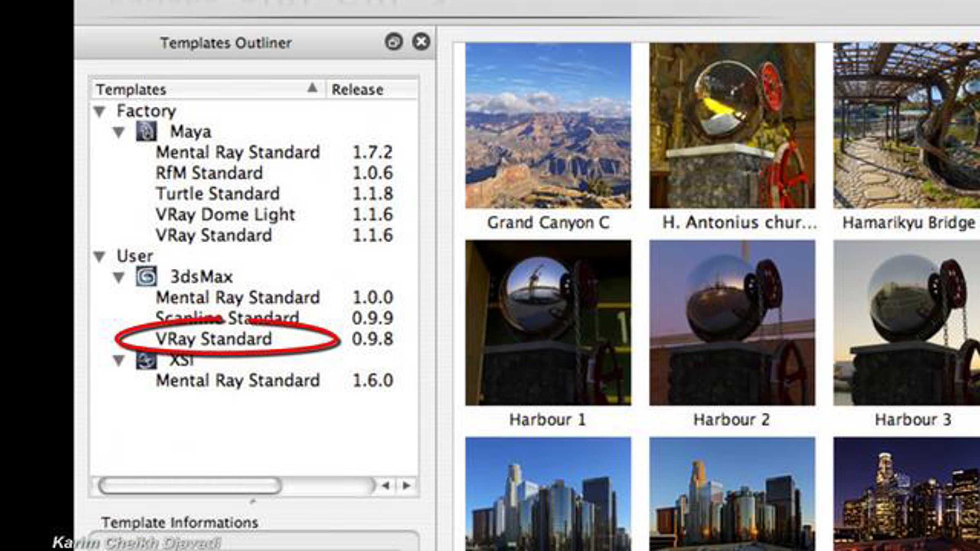Screen dimensions: 980x551
Task: Click release value 1.7.2
Action: click(372, 152)
